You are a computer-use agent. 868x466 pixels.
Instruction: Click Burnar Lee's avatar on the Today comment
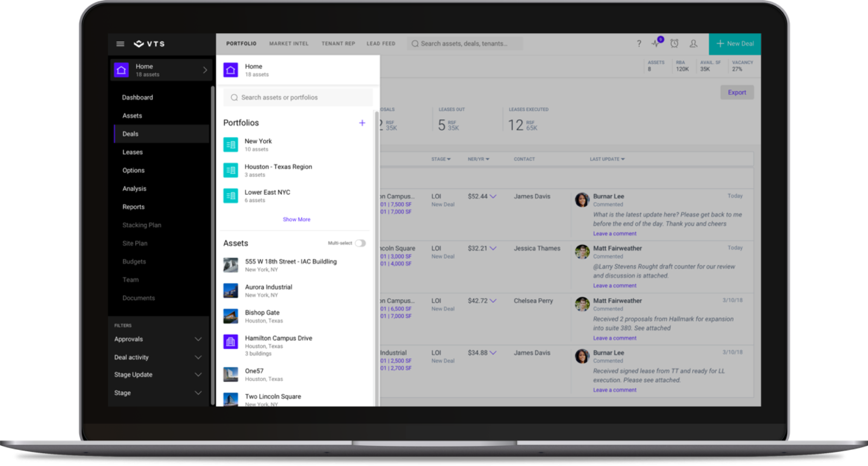(x=582, y=200)
